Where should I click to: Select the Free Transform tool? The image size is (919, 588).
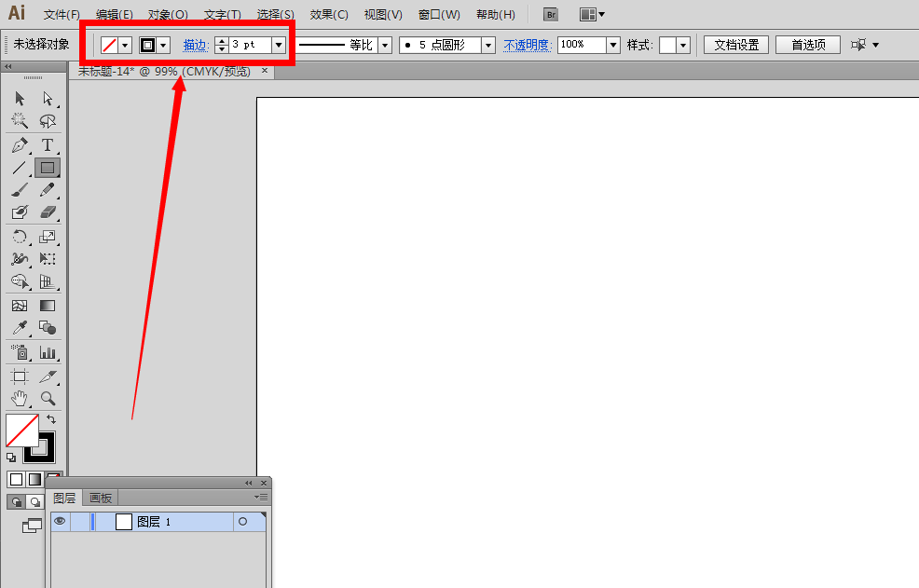point(48,258)
